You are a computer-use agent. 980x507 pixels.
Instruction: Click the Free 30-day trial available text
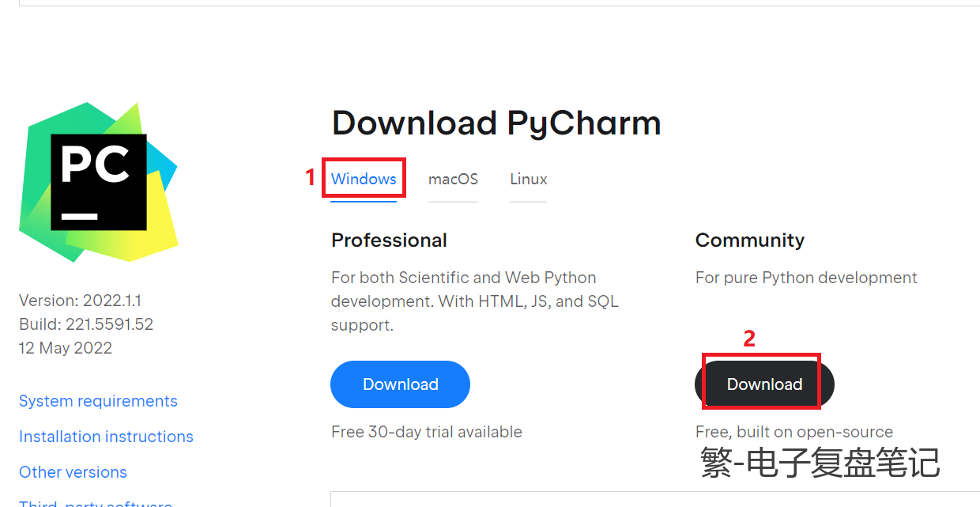[x=426, y=432]
